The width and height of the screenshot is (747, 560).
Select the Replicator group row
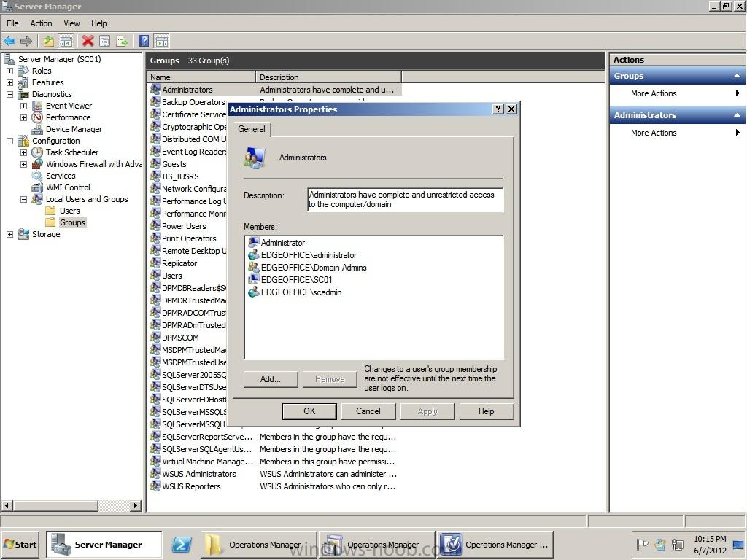tap(187, 262)
